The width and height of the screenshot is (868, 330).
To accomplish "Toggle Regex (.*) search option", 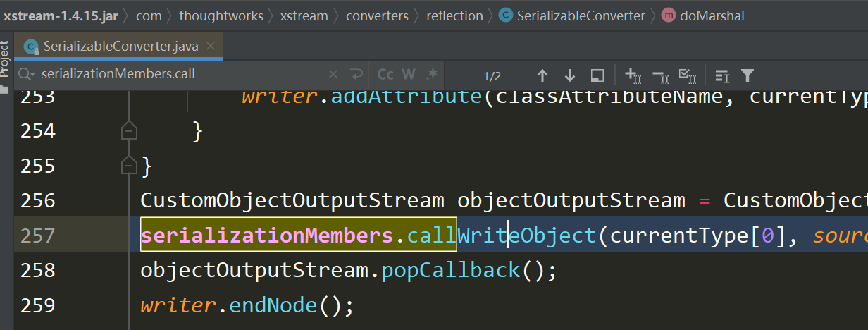I will click(431, 75).
